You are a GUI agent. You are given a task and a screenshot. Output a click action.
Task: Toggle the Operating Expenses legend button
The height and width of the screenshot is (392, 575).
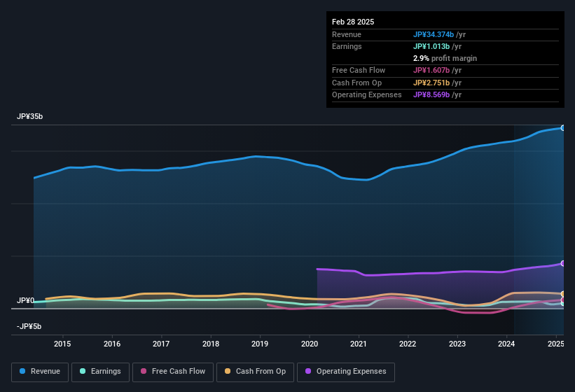tap(346, 372)
